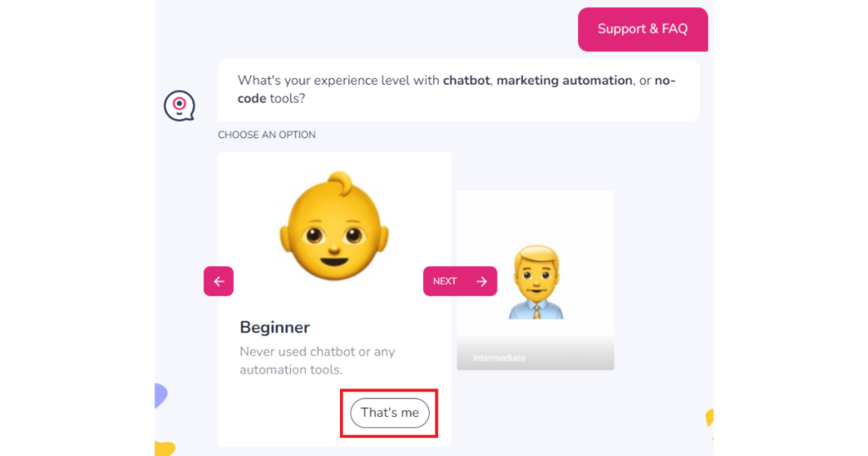
Task: Click the Intermediate caption label
Action: (x=499, y=358)
